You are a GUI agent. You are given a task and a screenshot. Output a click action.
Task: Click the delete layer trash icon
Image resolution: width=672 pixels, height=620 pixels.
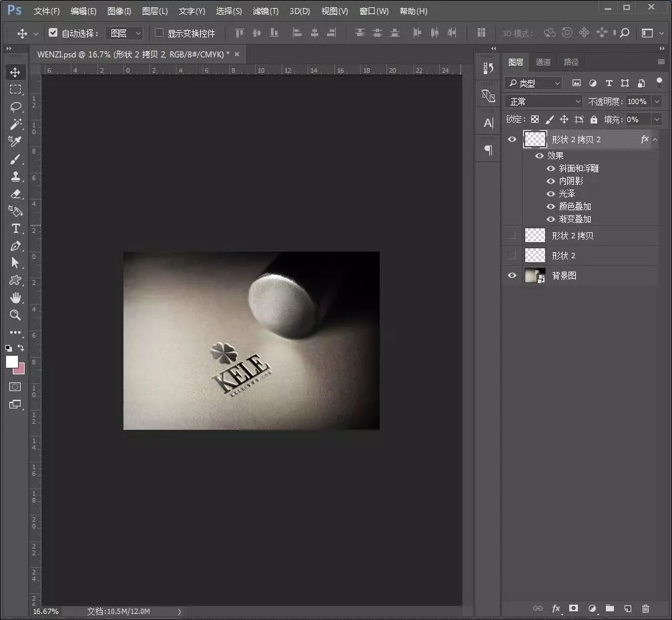(x=645, y=609)
